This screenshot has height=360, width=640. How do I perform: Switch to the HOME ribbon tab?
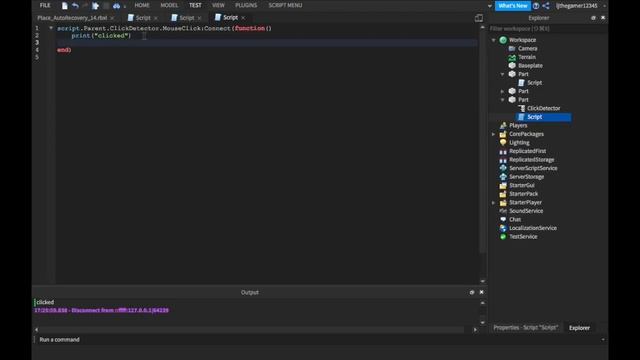click(x=142, y=5)
